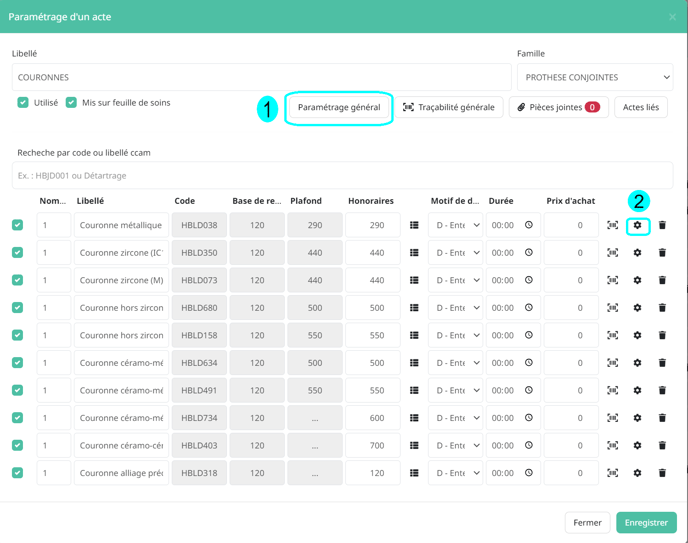Open barcode icon for HBLD491 row
Image resolution: width=688 pixels, height=543 pixels.
point(613,390)
